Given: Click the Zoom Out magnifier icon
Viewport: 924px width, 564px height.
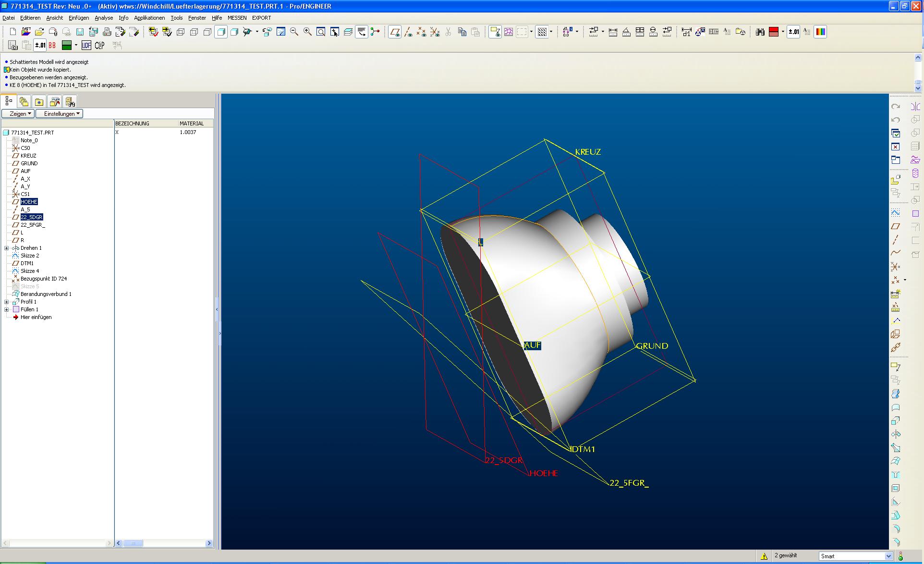Looking at the screenshot, I should (294, 32).
